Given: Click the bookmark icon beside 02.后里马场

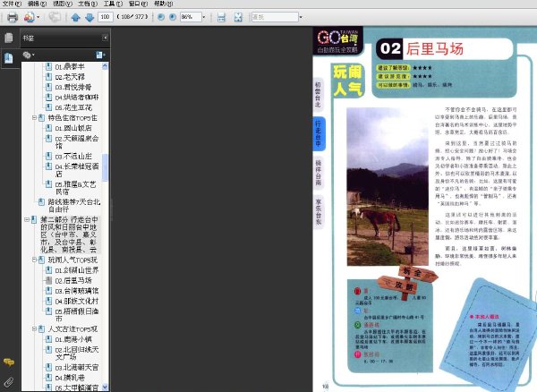Looking at the screenshot, I should [49, 280].
